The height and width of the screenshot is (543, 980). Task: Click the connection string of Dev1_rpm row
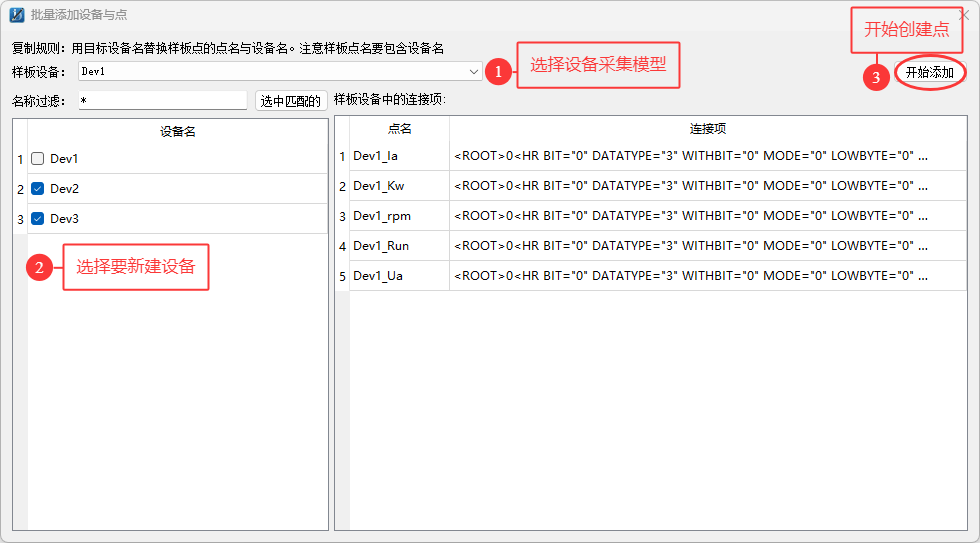tap(708, 216)
